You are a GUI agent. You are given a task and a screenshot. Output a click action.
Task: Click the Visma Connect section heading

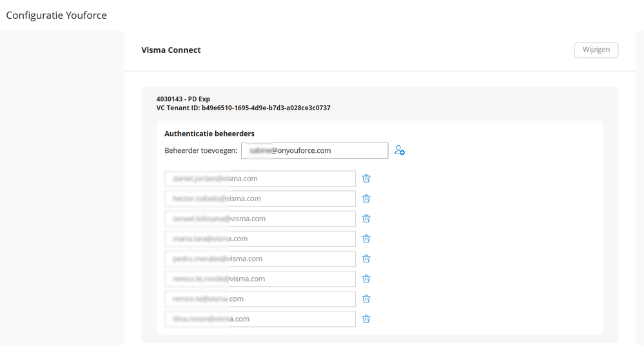(x=171, y=50)
